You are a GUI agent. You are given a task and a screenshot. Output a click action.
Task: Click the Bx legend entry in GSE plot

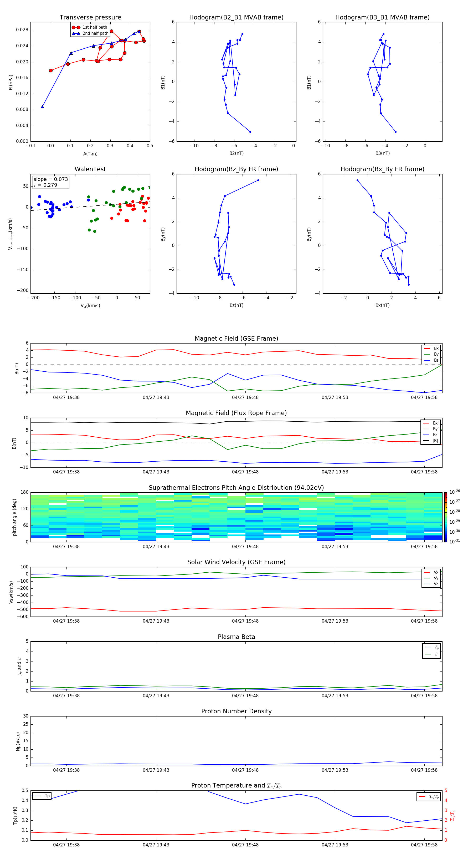point(431,349)
